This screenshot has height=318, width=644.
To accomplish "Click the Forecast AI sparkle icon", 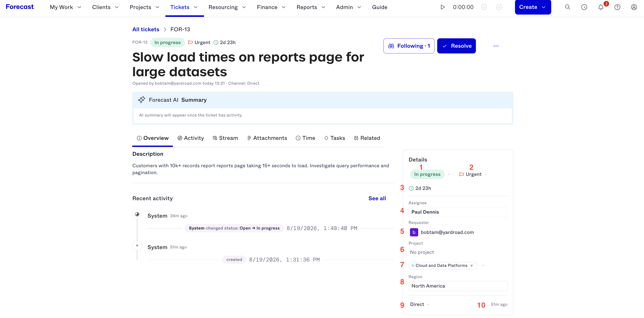I will (x=141, y=100).
